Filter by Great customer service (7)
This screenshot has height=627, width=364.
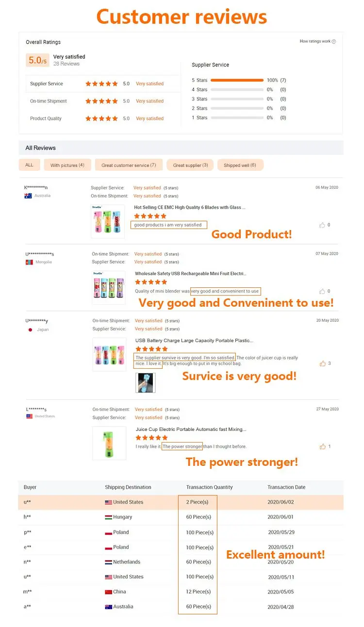129,165
